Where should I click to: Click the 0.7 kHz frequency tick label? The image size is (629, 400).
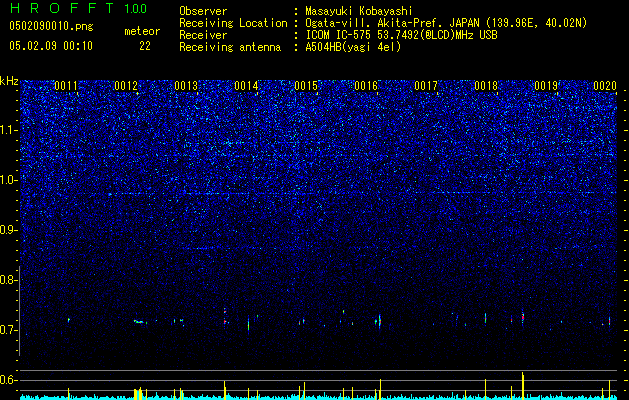click(9, 330)
